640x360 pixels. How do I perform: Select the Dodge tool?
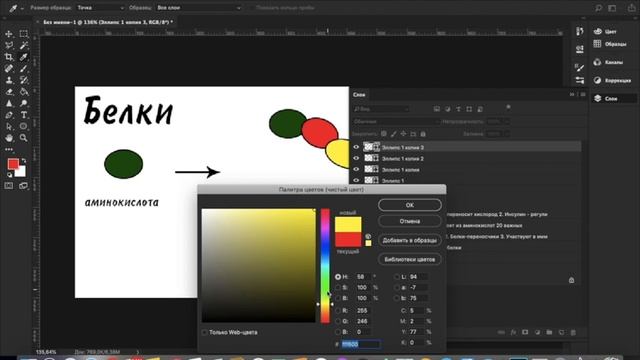click(24, 103)
